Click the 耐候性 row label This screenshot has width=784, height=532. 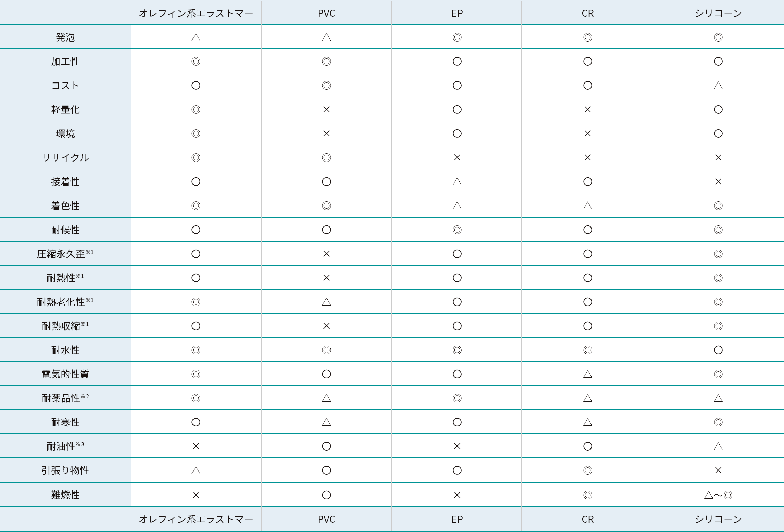click(x=65, y=230)
